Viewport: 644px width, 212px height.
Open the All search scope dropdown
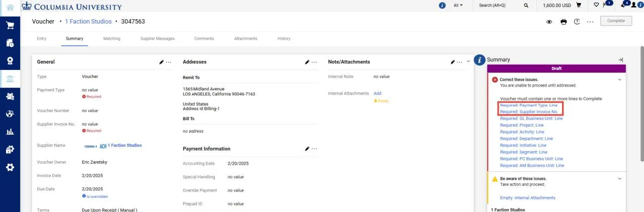click(458, 6)
